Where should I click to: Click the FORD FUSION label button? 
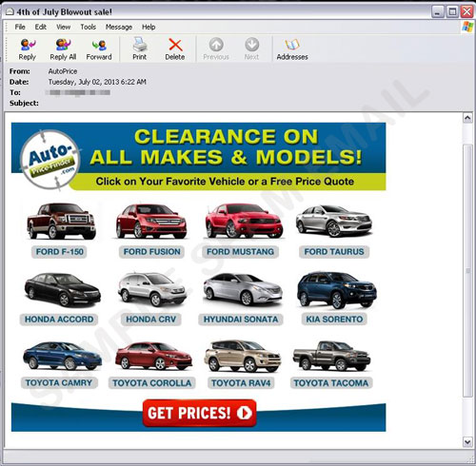pyautogui.click(x=151, y=252)
